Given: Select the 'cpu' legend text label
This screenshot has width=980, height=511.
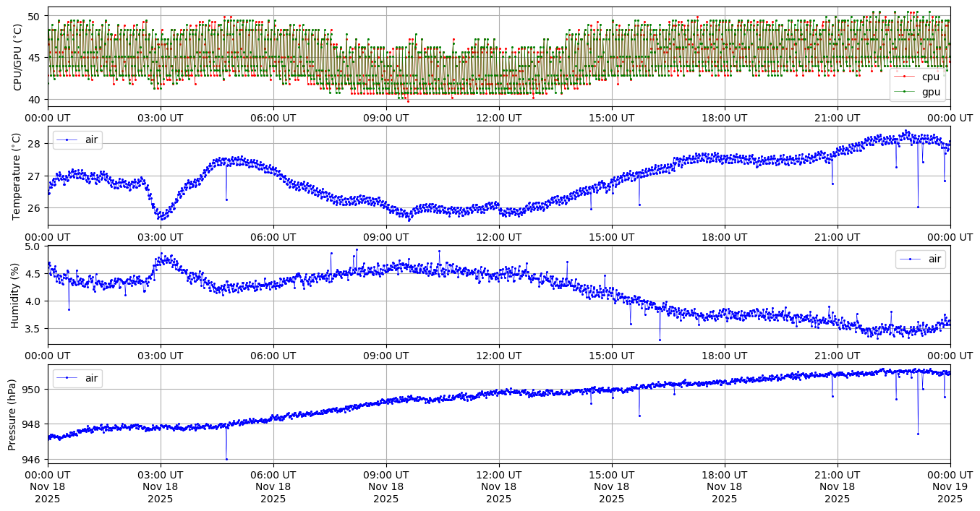Looking at the screenshot, I should [x=930, y=77].
